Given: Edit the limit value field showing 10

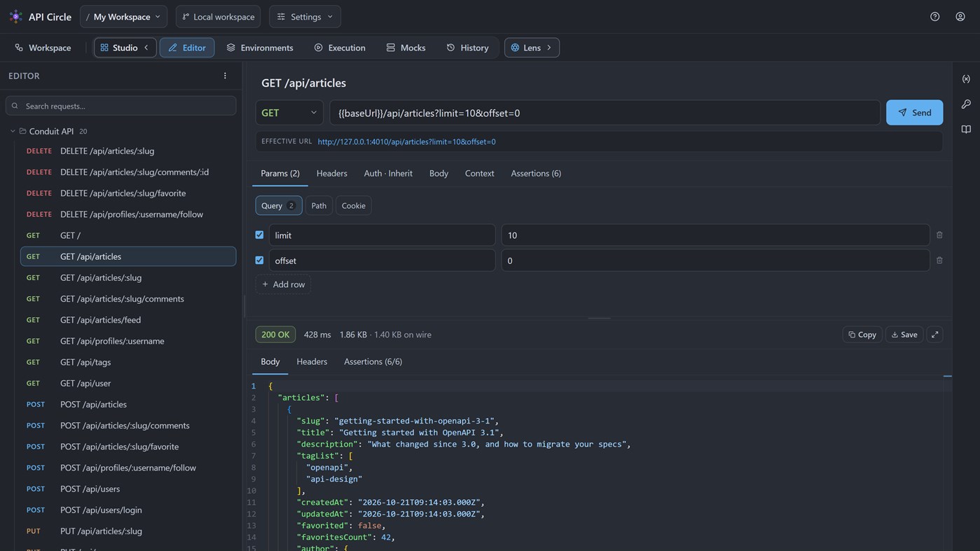Looking at the screenshot, I should click(715, 235).
